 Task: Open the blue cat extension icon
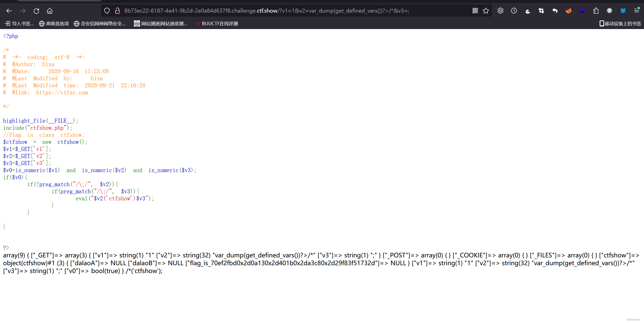[623, 11]
